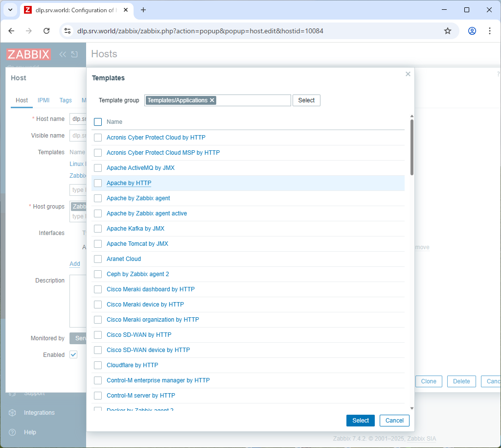Screen dimensions: 501x448
Task: Switch to the Host tab
Action: (22, 100)
